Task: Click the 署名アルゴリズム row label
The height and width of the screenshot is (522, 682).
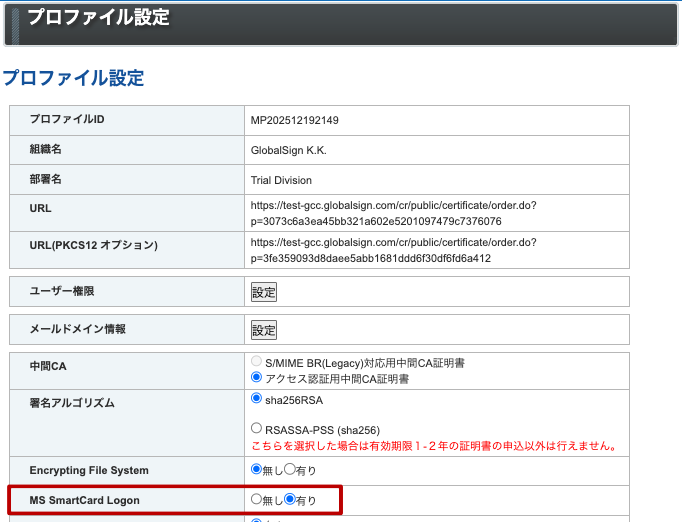Action: [x=73, y=404]
